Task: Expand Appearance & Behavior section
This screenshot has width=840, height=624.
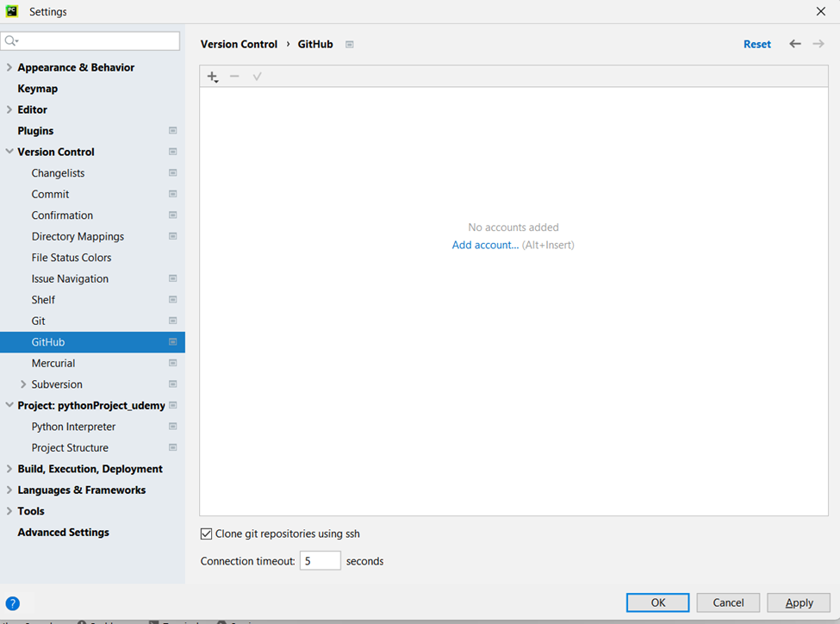Action: tap(9, 67)
